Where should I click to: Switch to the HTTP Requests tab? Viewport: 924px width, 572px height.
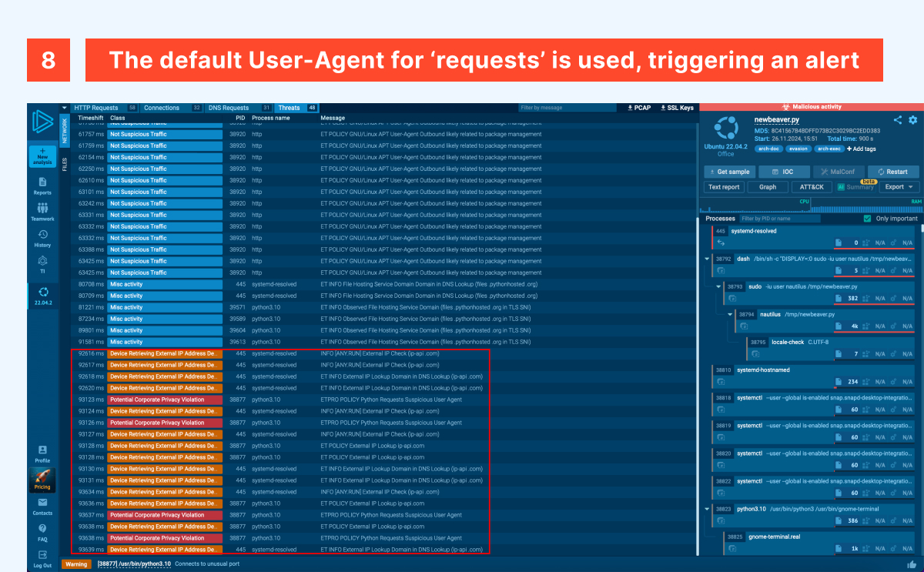96,108
